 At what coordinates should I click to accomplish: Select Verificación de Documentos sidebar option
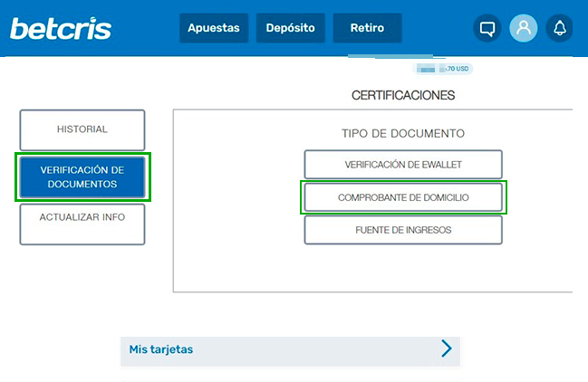tap(82, 177)
